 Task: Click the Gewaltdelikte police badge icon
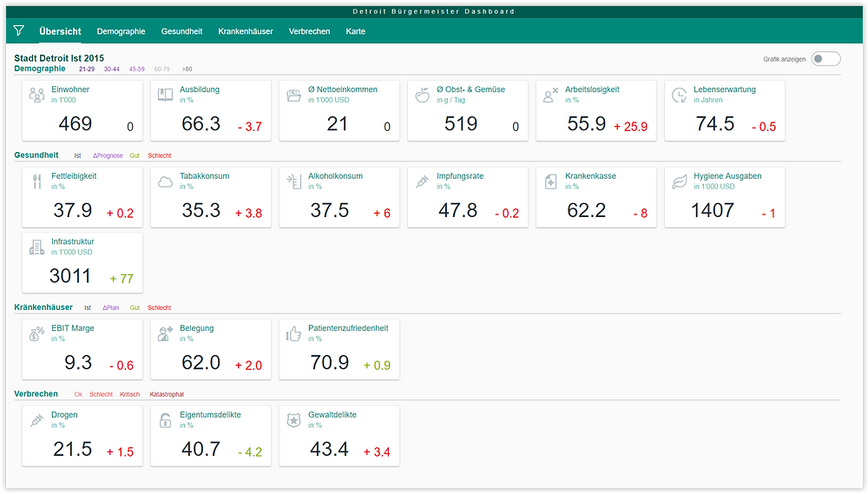click(x=293, y=420)
